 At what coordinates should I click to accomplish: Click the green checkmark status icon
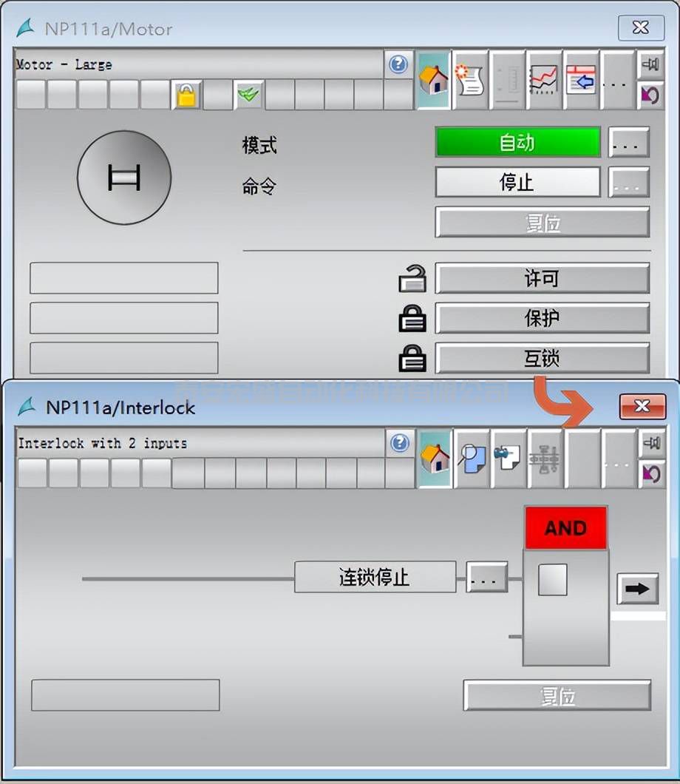(249, 95)
